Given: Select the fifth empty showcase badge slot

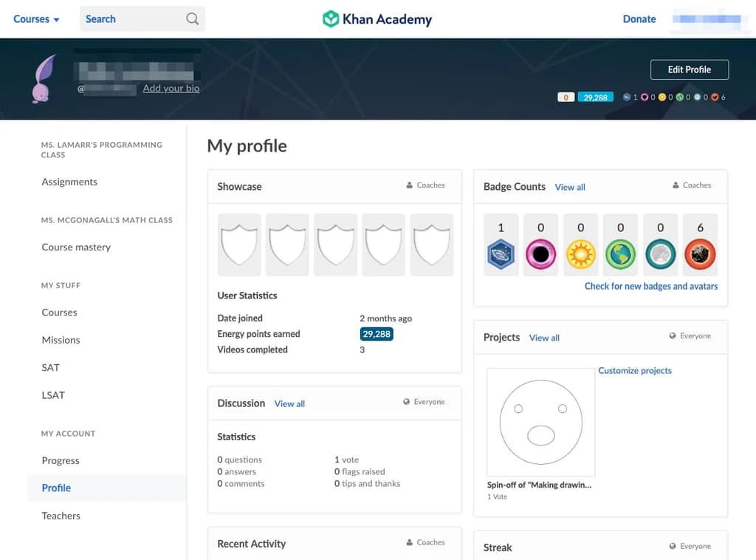Looking at the screenshot, I should 431,245.
